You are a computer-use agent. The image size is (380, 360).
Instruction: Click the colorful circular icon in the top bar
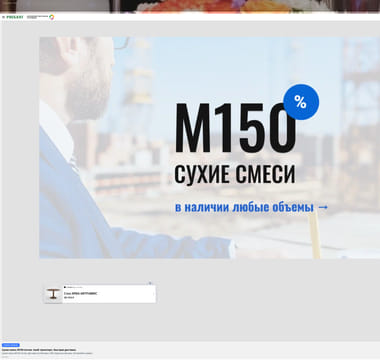(x=52, y=17)
